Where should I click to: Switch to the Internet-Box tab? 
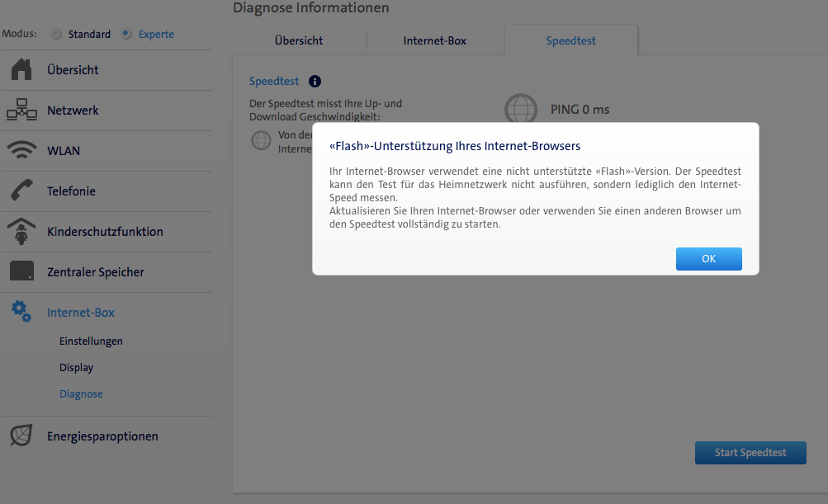coord(434,40)
